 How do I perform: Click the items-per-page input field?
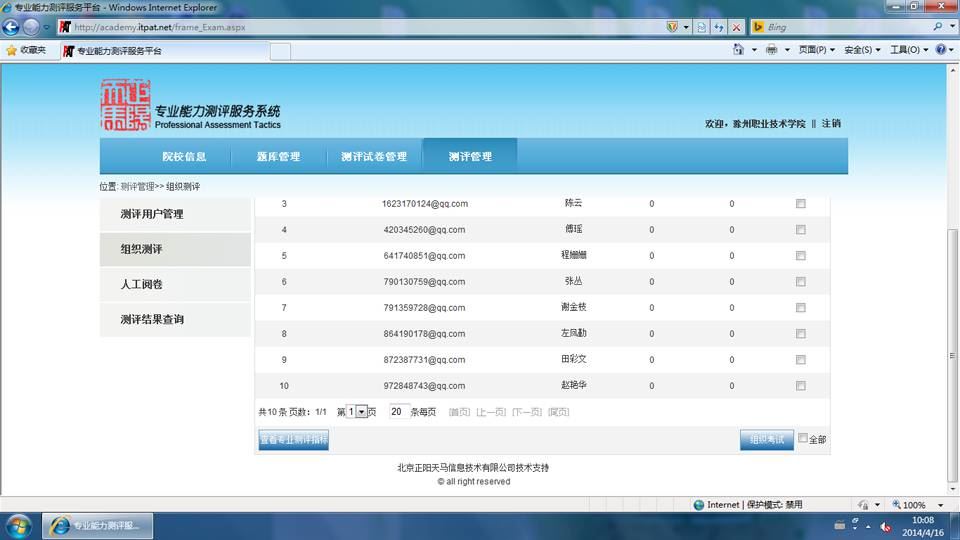coord(399,412)
